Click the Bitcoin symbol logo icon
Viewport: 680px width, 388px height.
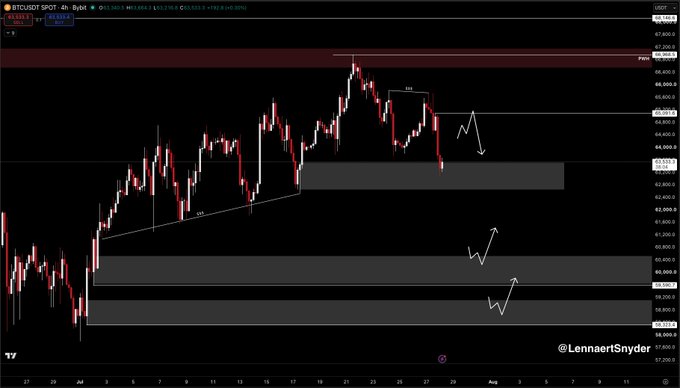tap(7, 8)
